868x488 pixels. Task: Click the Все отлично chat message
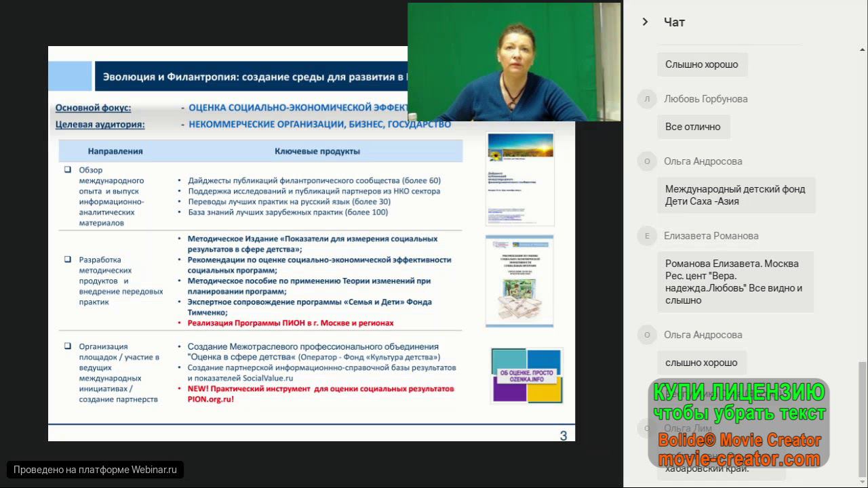point(693,127)
